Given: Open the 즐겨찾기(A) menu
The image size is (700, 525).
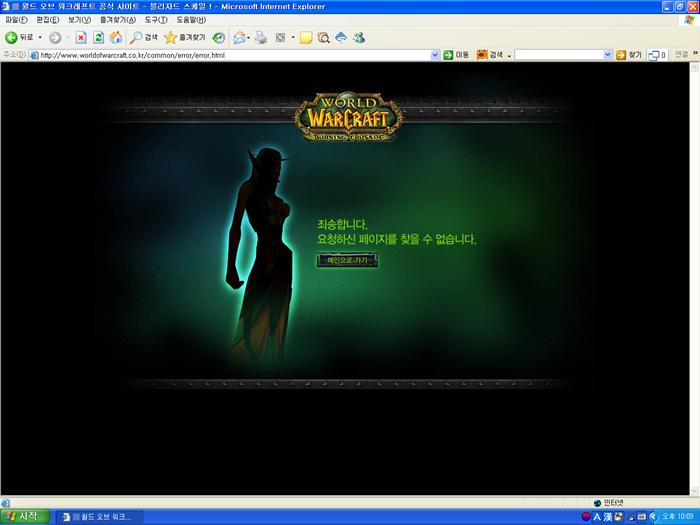Looking at the screenshot, I should pos(118,20).
